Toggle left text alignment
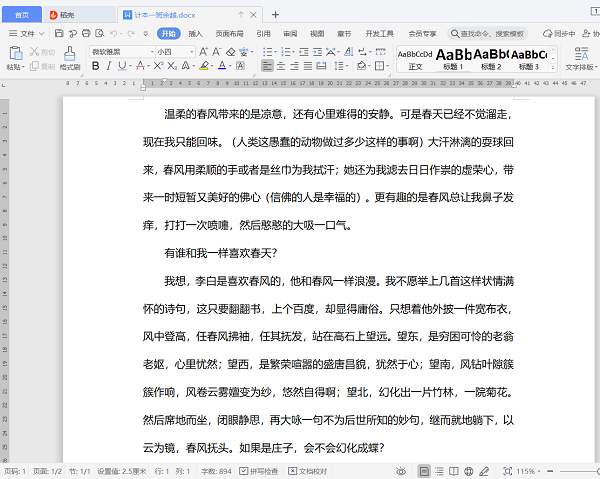 (x=268, y=66)
